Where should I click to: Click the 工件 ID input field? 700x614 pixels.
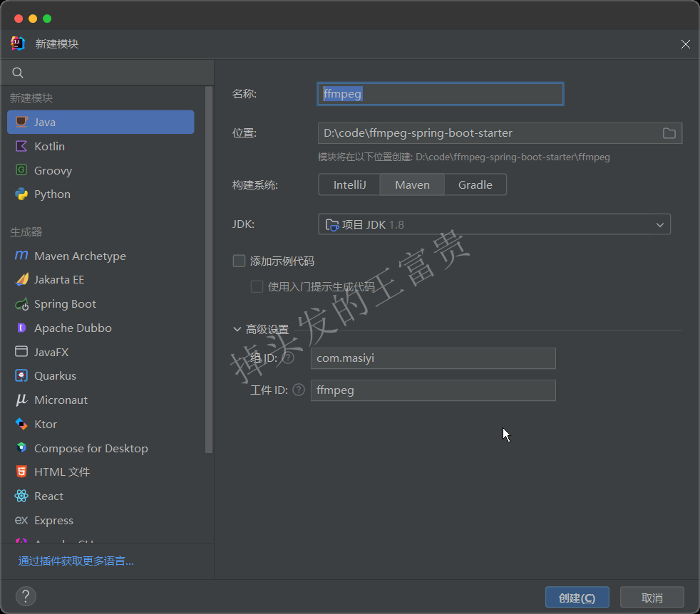point(433,390)
